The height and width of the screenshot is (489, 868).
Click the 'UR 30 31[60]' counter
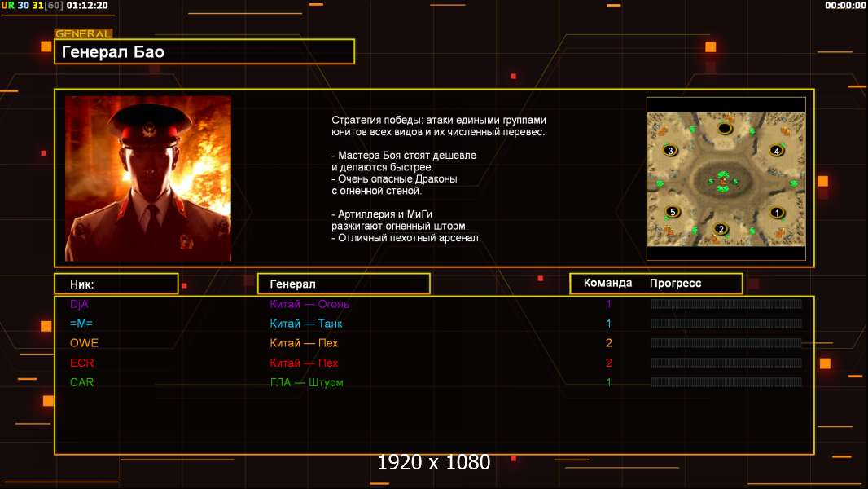pos(32,6)
